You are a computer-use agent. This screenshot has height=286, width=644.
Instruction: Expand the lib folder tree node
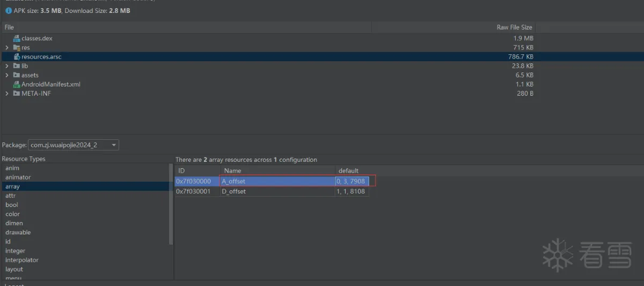6,66
